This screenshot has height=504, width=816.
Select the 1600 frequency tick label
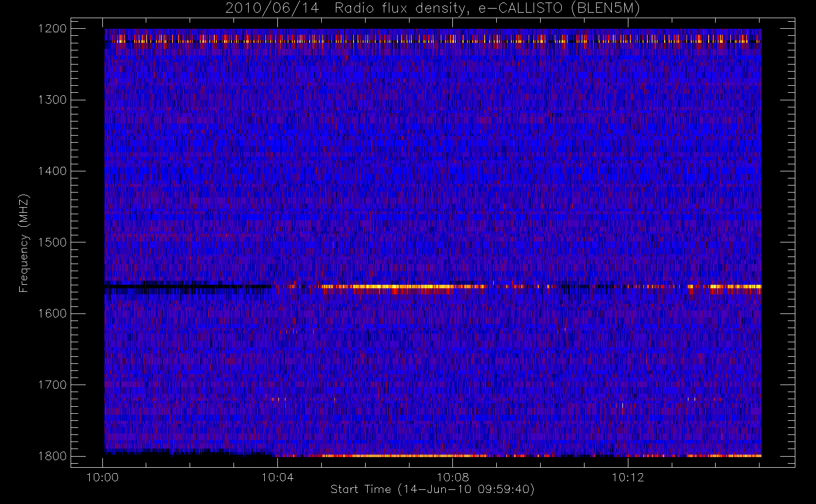pos(53,313)
